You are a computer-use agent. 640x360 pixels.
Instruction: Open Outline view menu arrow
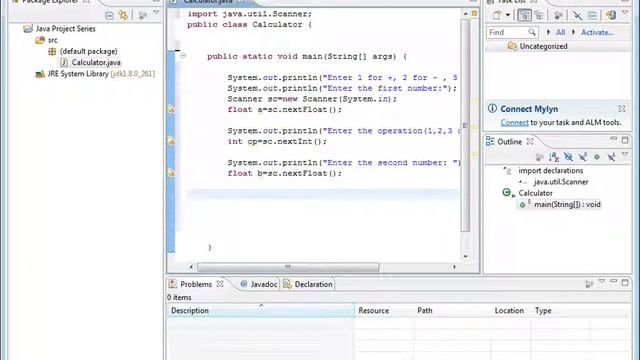[625, 154]
